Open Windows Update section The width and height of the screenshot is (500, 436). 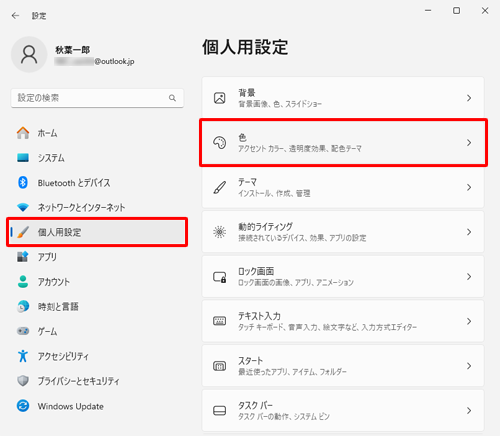click(x=97, y=406)
